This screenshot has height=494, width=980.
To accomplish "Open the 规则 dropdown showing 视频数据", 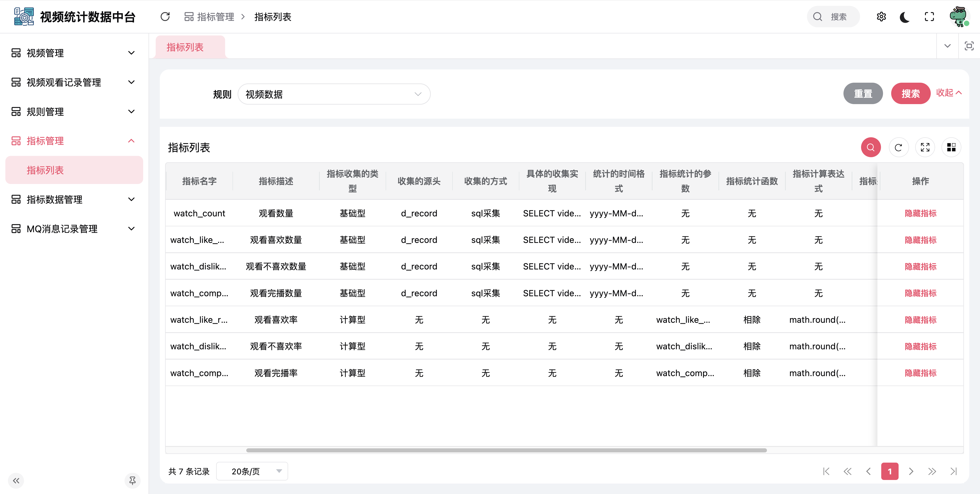I will point(334,94).
